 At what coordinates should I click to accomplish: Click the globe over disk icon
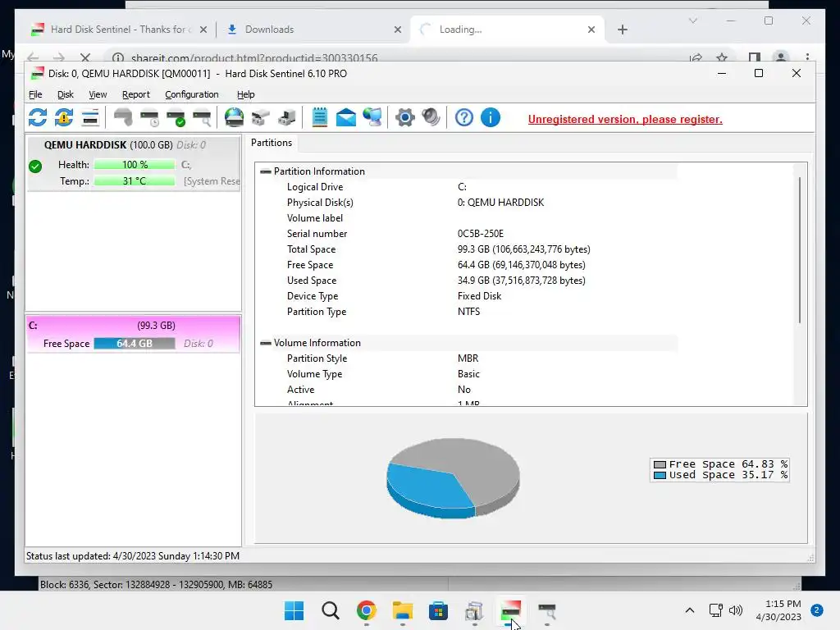tap(234, 117)
